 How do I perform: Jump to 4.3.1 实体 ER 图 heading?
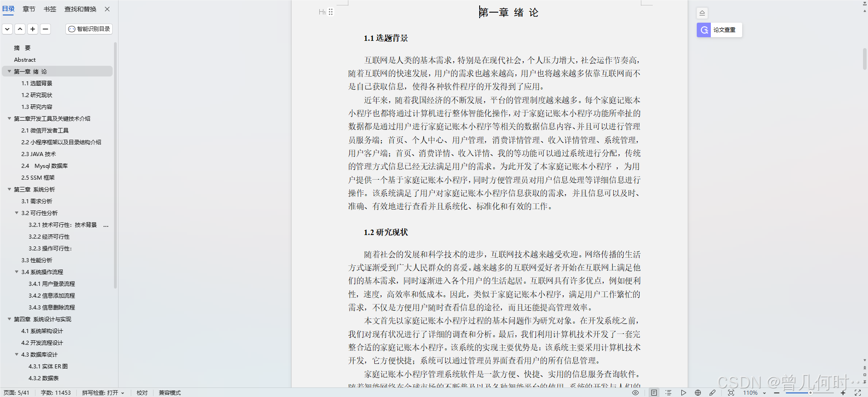click(48, 366)
